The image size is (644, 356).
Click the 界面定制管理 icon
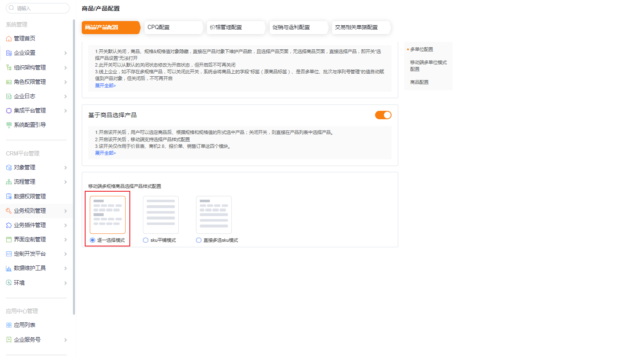point(9,239)
